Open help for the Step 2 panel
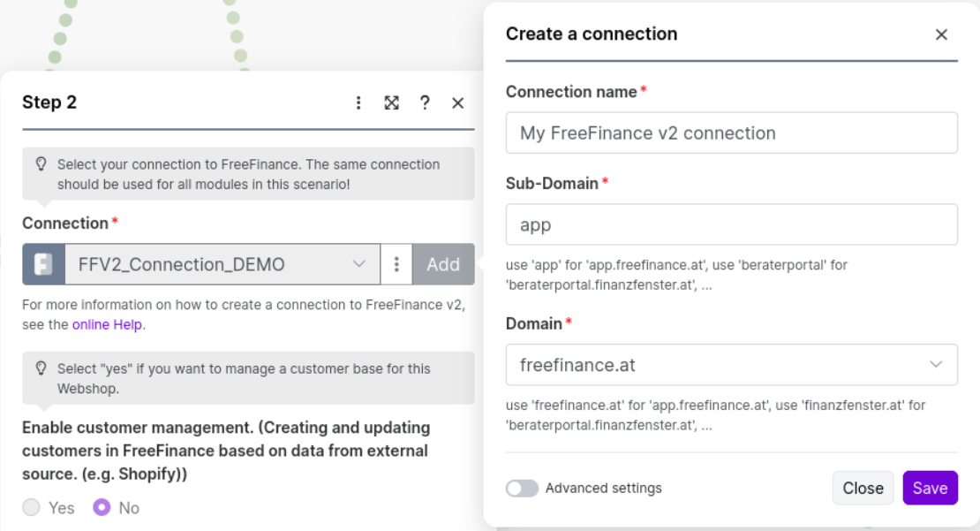Screen dimensions: 980x531 click(x=425, y=102)
